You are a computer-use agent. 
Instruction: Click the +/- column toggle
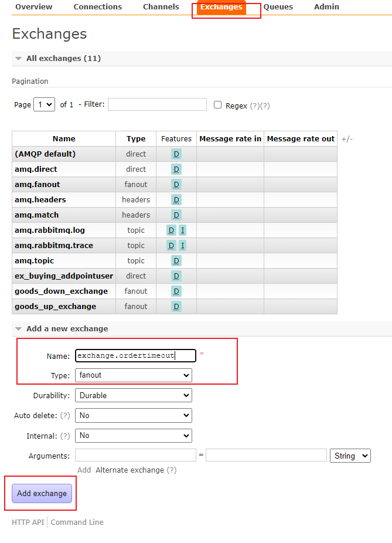347,139
